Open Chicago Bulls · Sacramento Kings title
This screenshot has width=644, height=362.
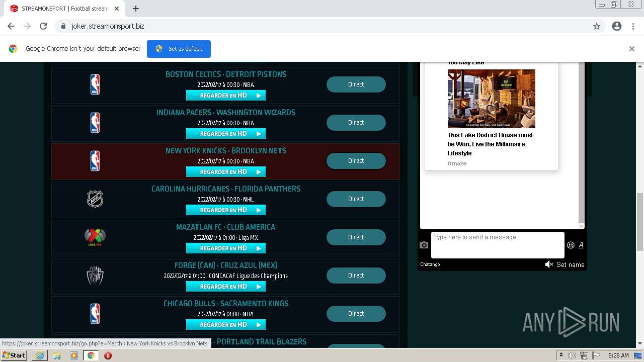pyautogui.click(x=226, y=304)
